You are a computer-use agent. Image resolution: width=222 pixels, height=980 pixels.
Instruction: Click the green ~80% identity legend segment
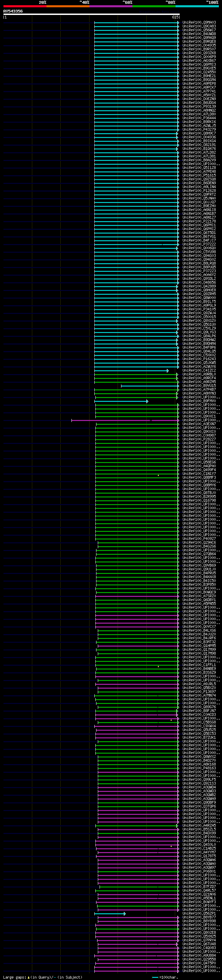(x=154, y=6)
